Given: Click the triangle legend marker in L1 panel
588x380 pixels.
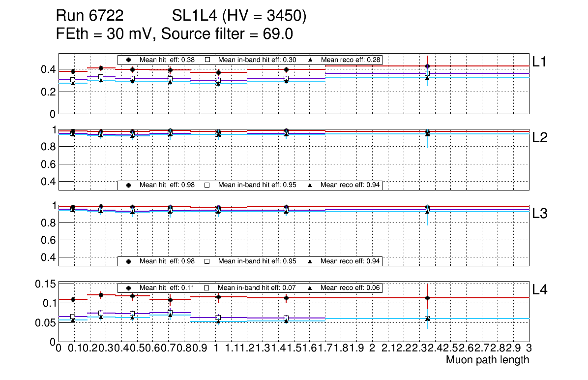Looking at the screenshot, I should [310, 60].
